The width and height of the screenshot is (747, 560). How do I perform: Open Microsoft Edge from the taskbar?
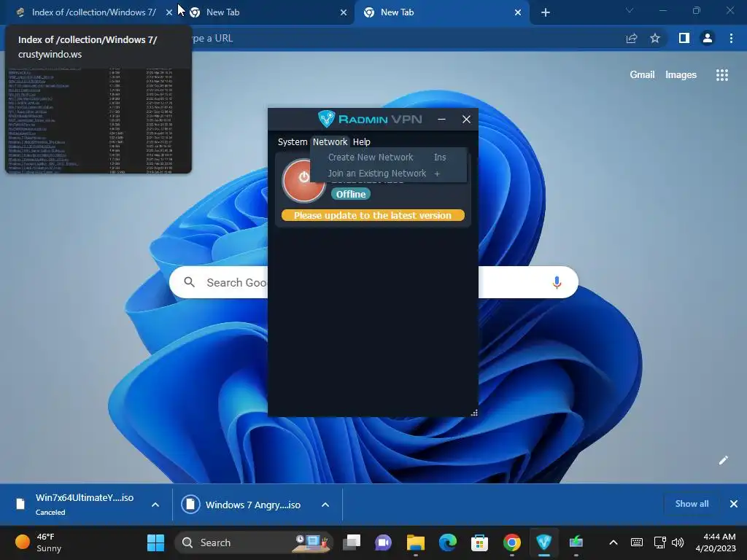[x=447, y=542]
